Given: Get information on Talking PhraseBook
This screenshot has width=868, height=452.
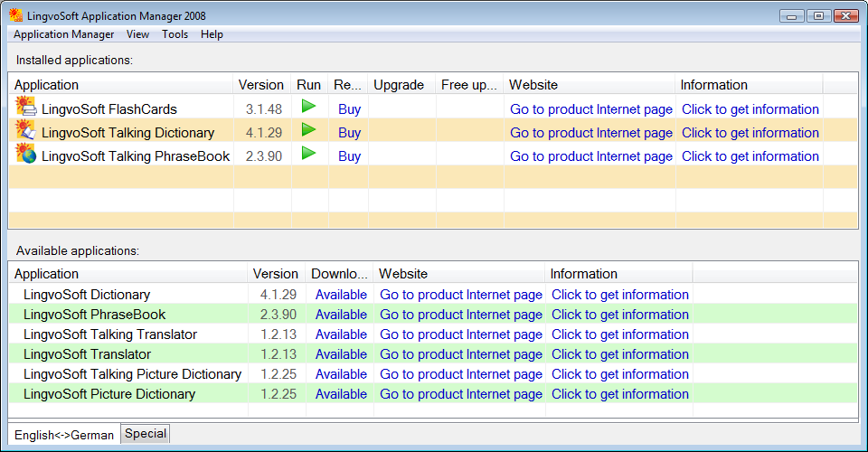Looking at the screenshot, I should click(750, 156).
